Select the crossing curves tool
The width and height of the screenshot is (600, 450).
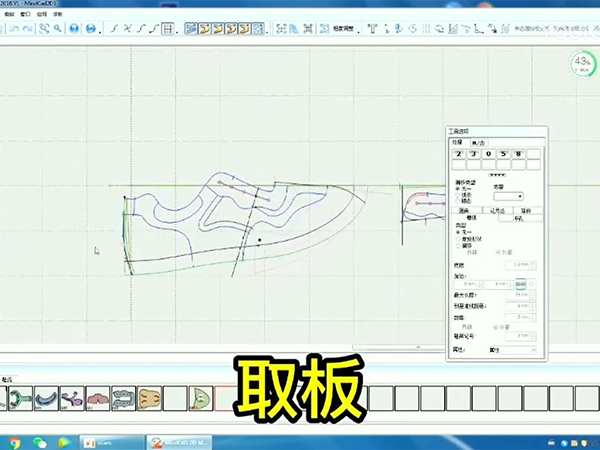pos(128,29)
